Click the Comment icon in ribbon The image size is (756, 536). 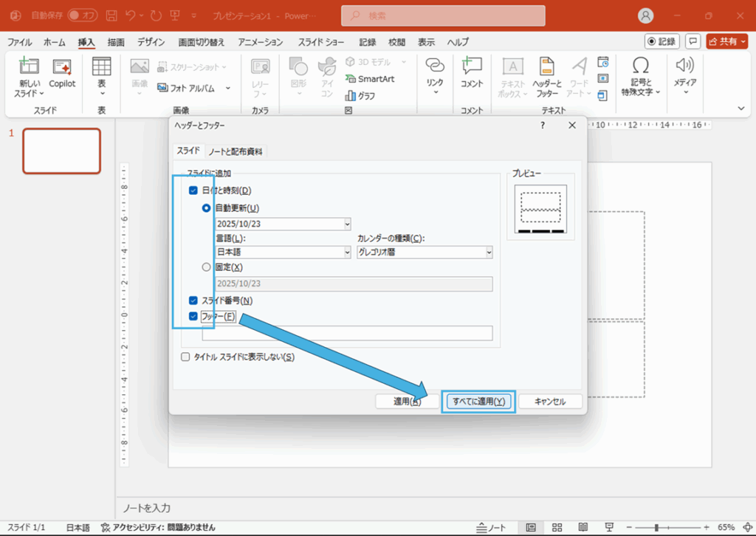tap(471, 66)
